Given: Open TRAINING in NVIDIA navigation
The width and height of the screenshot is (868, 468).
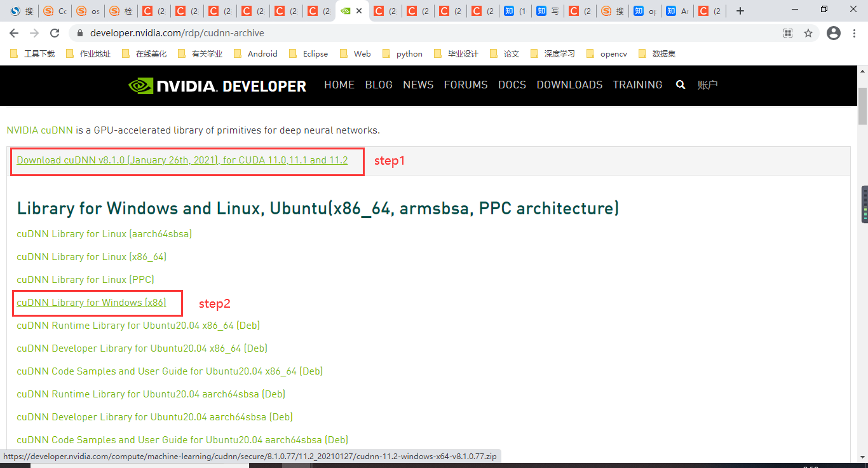Looking at the screenshot, I should (637, 85).
